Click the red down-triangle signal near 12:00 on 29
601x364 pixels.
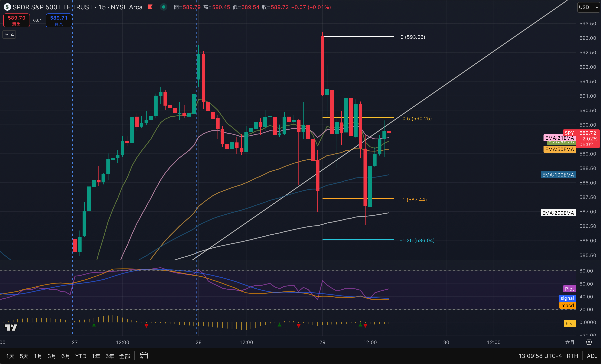[365, 326]
